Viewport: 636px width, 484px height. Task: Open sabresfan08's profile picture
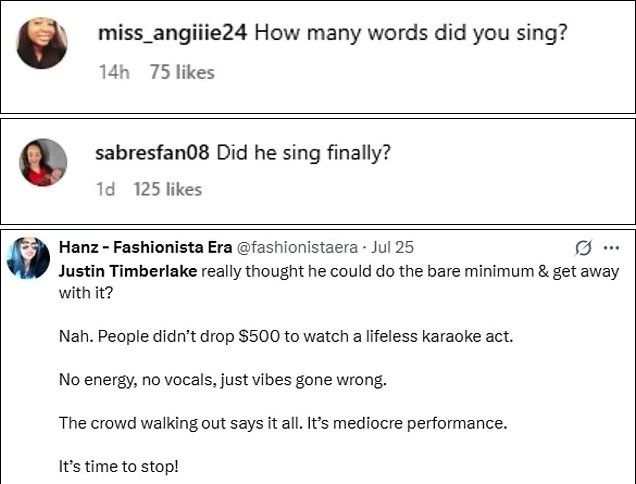coord(44,162)
